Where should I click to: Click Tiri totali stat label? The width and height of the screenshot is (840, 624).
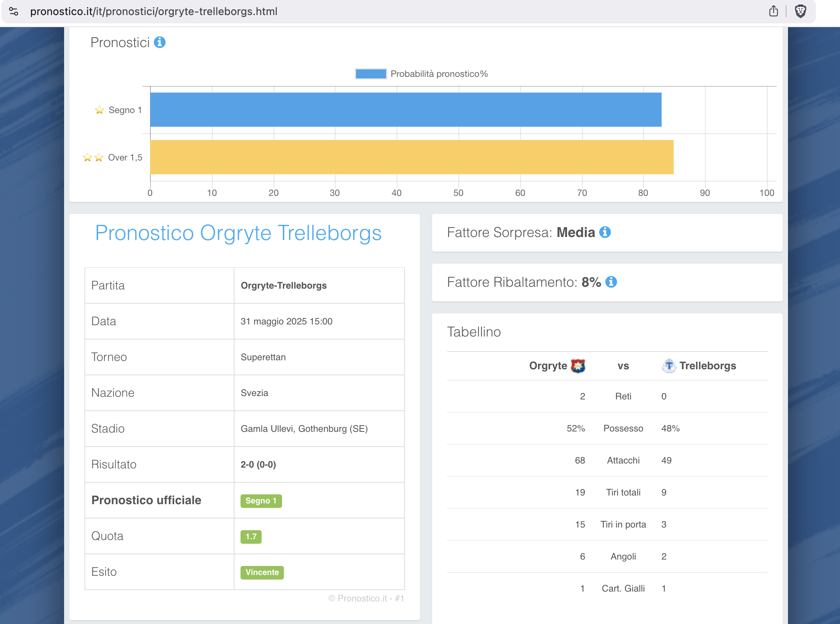(623, 492)
